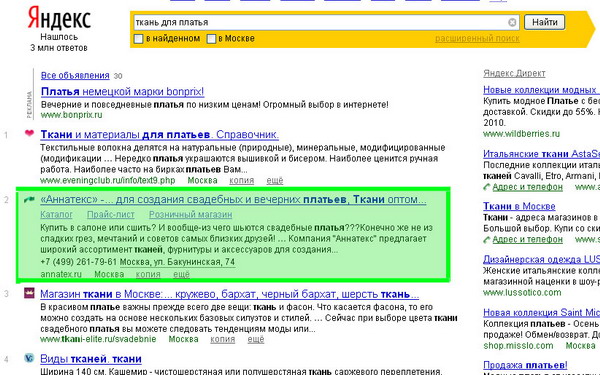Click Москва region label of the tkani-elite result
The height and width of the screenshot is (375, 600).
pyautogui.click(x=183, y=339)
